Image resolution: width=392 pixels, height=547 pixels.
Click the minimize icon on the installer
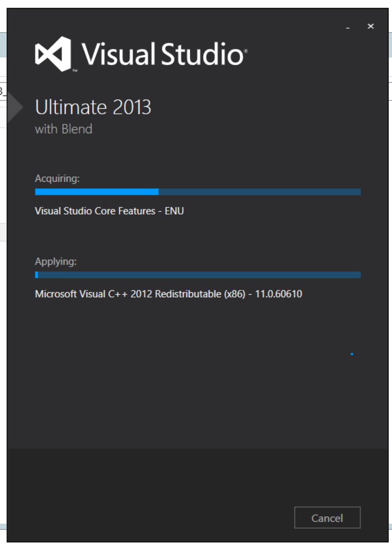click(x=348, y=27)
